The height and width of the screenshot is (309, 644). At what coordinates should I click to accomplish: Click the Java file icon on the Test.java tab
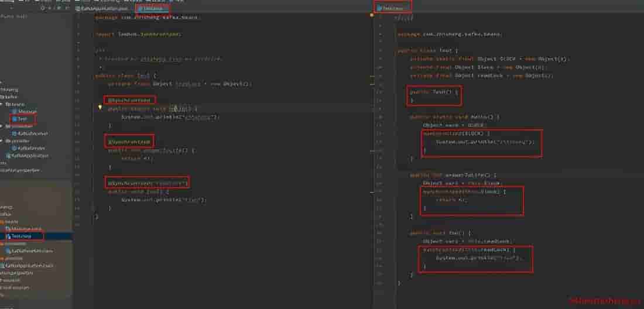point(140,9)
